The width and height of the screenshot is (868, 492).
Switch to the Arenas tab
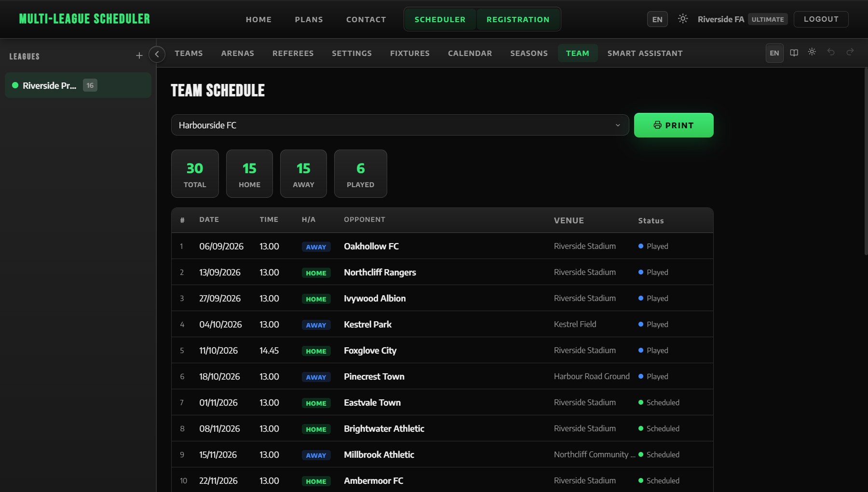point(237,53)
